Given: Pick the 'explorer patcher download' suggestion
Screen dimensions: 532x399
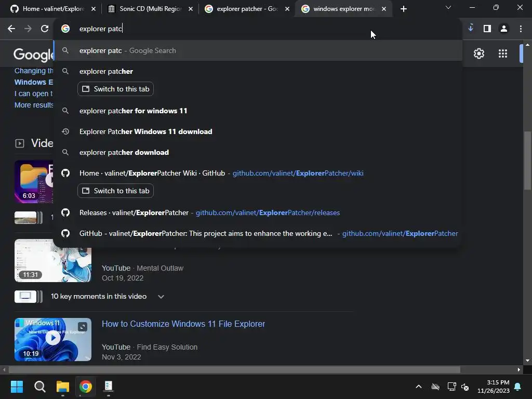Looking at the screenshot, I should pyautogui.click(x=258, y=152).
